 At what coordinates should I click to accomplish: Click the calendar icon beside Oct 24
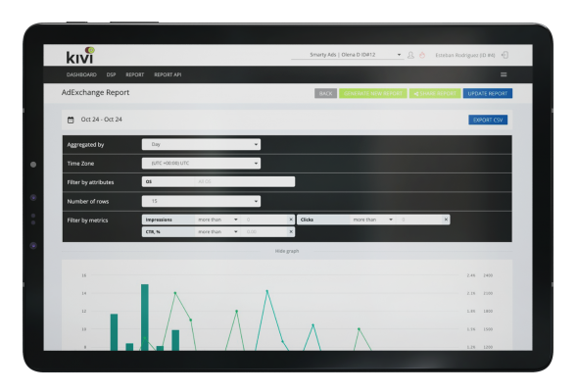click(71, 120)
